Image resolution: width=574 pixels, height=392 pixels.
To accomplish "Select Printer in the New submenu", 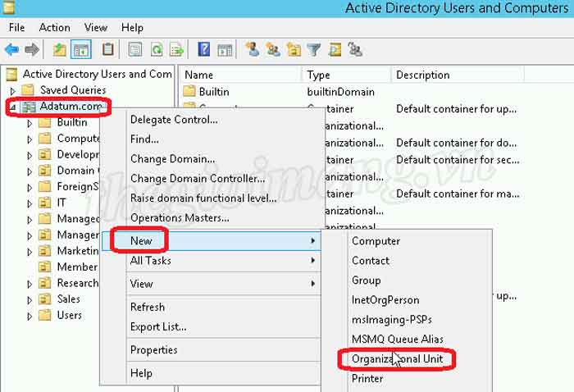I will point(367,378).
